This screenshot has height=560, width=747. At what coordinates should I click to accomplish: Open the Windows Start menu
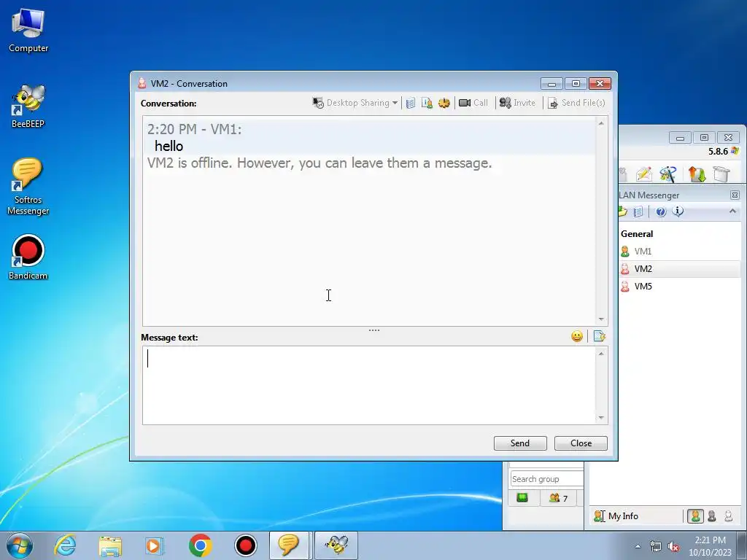(19, 545)
